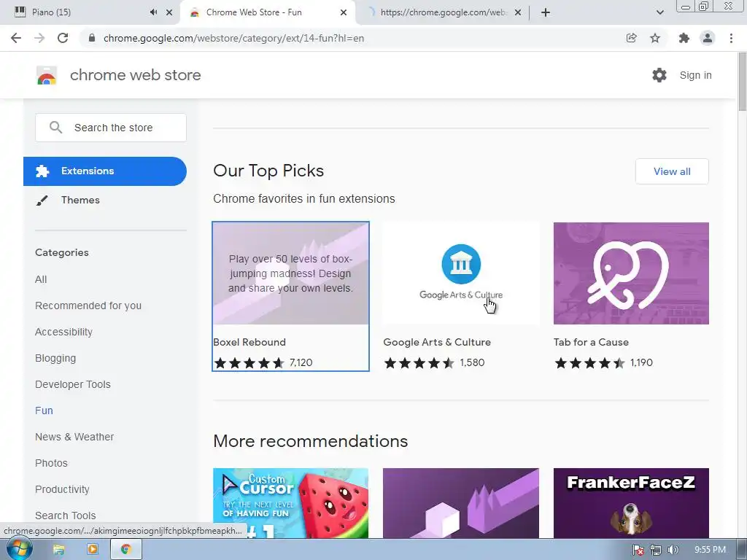Choose the Accessibility category
This screenshot has height=560, width=747.
tap(64, 332)
